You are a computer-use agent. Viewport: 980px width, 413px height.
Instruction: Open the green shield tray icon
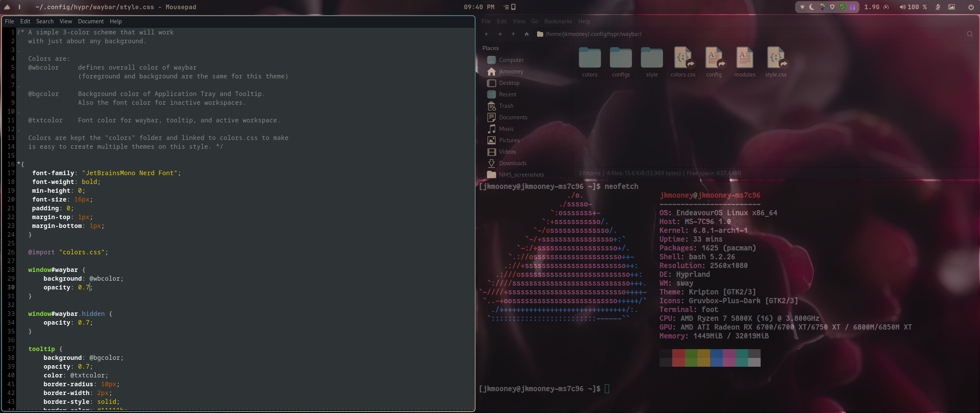[x=842, y=7]
